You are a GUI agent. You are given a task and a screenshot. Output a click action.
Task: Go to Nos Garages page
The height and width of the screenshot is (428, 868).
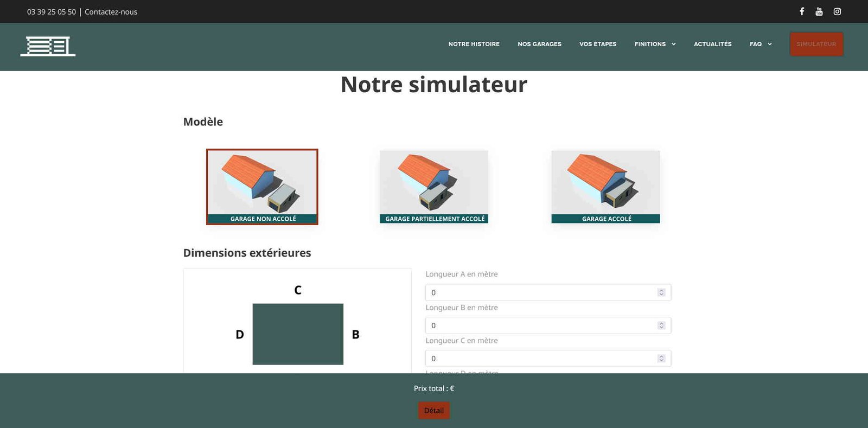[539, 44]
